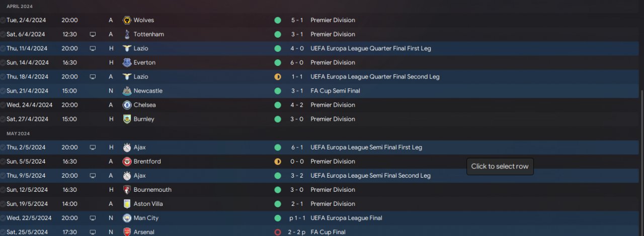Click the Tottenham crest icon
The height and width of the screenshot is (236, 644).
point(127,34)
